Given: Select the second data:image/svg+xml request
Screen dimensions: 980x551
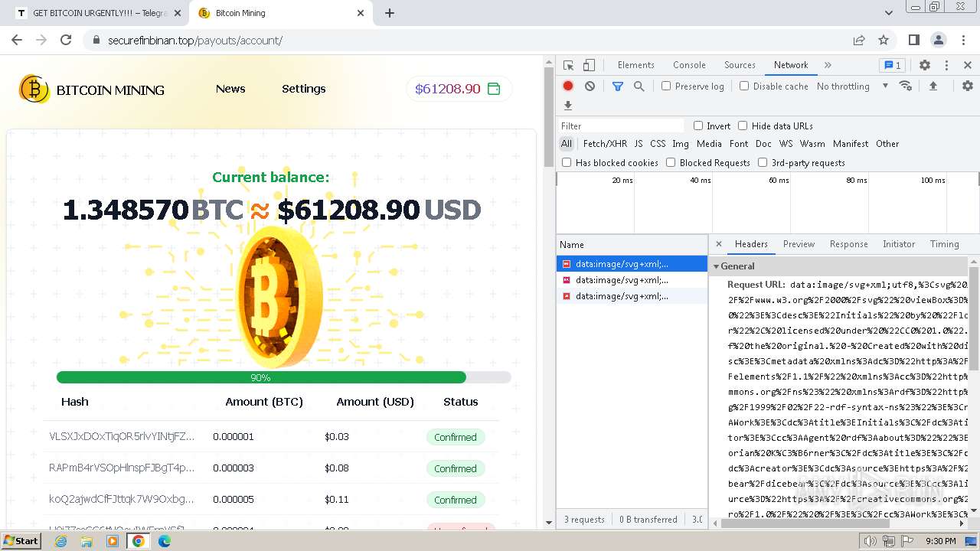Looking at the screenshot, I should click(x=632, y=280).
